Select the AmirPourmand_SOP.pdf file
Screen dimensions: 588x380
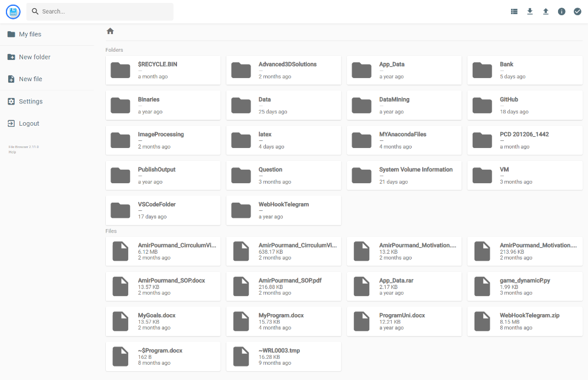click(x=283, y=286)
